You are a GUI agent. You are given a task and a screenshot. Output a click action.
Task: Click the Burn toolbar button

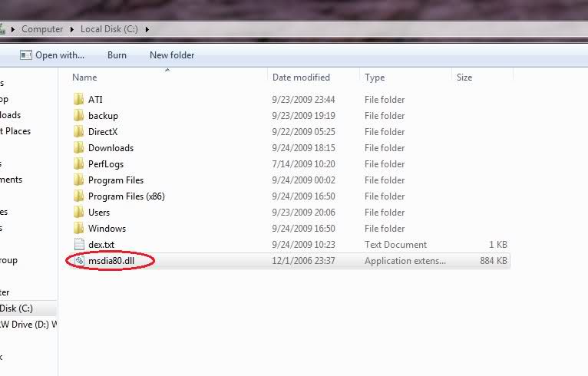coord(117,55)
